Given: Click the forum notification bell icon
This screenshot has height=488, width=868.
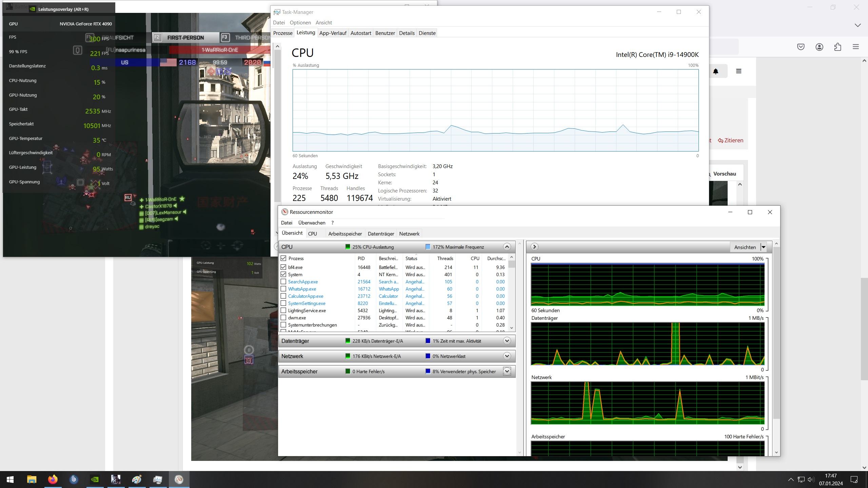Looking at the screenshot, I should click(715, 71).
